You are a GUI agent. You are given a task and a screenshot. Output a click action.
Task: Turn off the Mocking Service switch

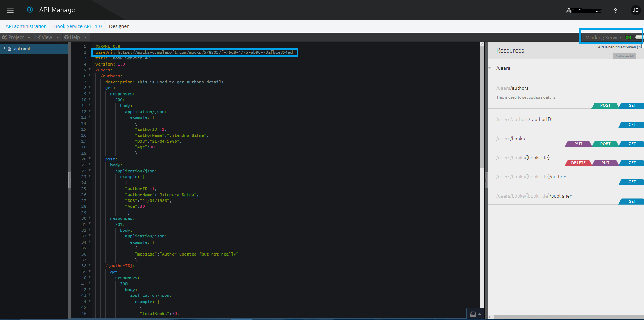[633, 38]
